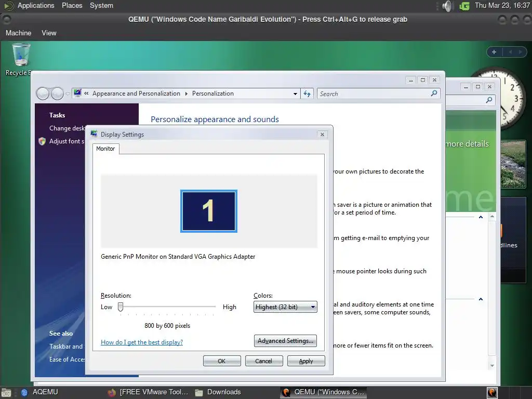Click the volume speaker icon in top panel
This screenshot has width=532, height=399.
point(448,6)
